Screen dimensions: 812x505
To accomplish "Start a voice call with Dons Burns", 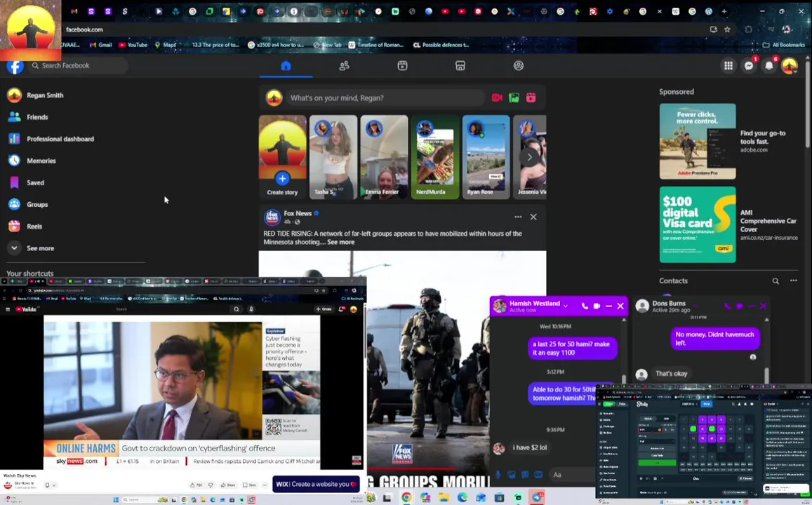I will click(x=728, y=307).
